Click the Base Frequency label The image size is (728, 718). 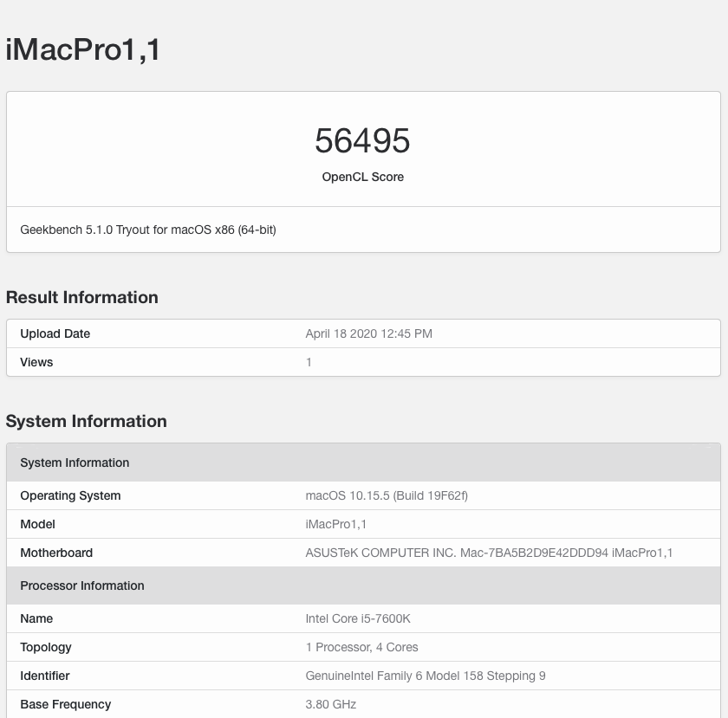pyautogui.click(x=66, y=704)
